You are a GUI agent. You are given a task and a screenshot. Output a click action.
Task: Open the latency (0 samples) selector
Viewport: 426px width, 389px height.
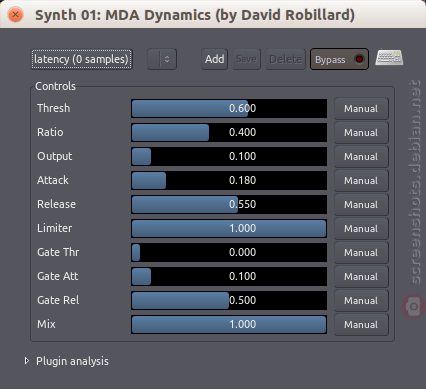tap(82, 59)
